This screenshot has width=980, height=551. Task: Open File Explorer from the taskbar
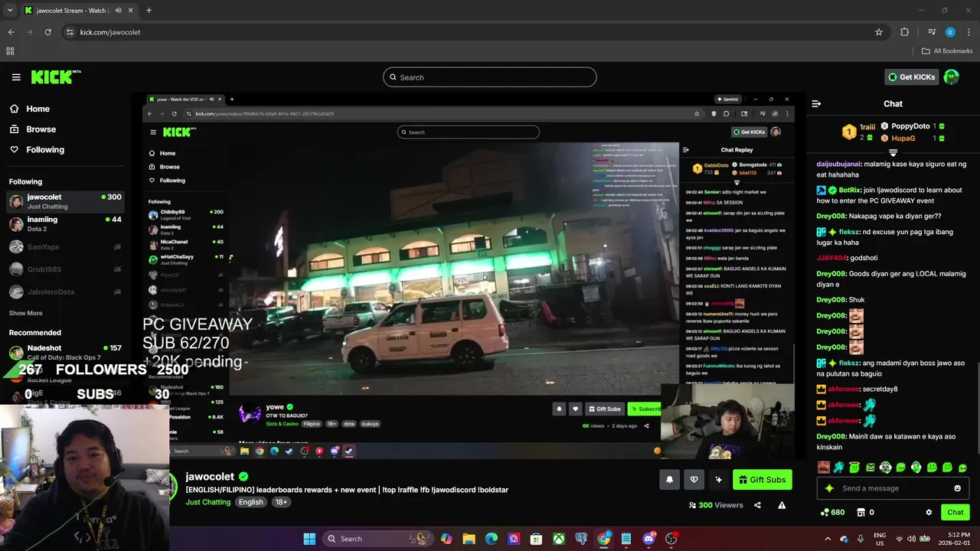pyautogui.click(x=469, y=539)
